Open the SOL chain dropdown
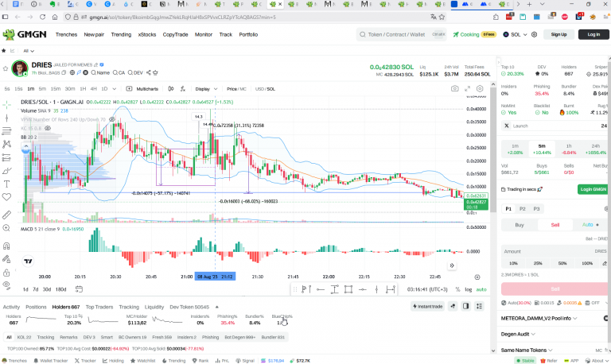This screenshot has height=364, width=611. click(x=515, y=35)
